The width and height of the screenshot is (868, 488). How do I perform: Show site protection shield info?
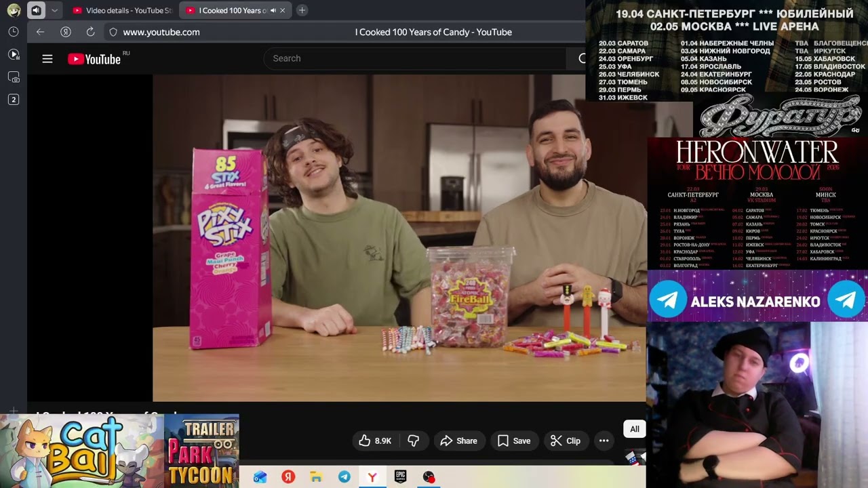113,32
